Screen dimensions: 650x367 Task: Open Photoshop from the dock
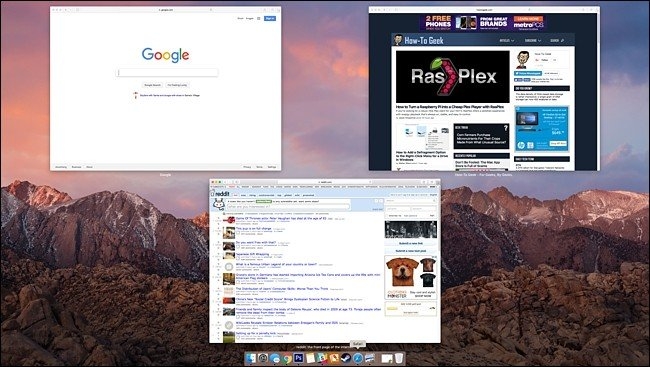point(298,358)
